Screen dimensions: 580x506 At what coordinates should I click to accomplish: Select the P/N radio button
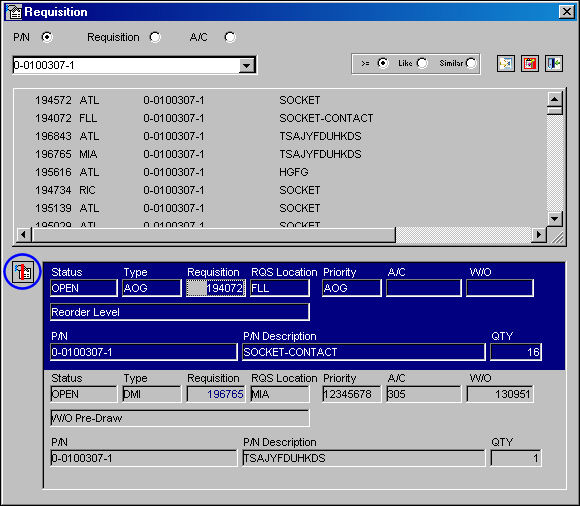tap(47, 37)
